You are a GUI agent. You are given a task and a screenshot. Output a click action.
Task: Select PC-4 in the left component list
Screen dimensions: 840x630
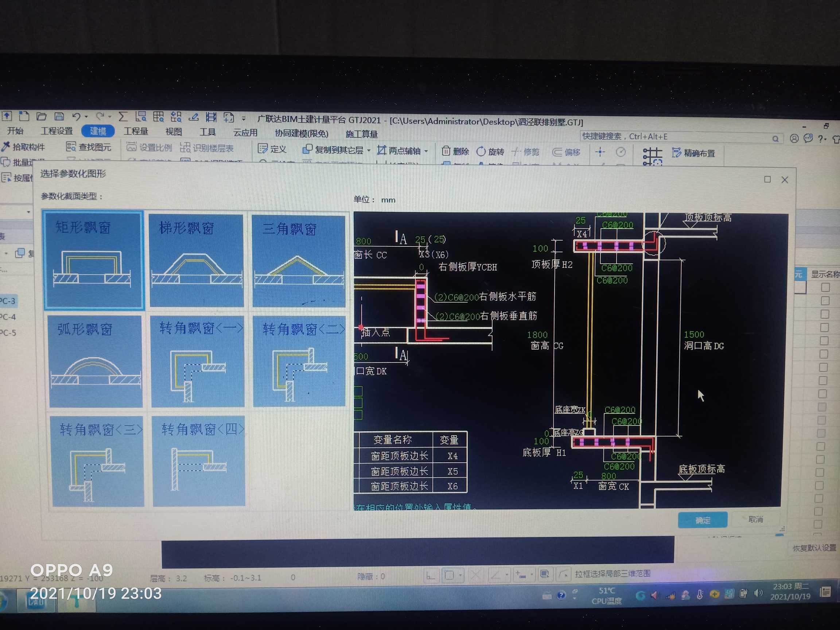point(8,317)
